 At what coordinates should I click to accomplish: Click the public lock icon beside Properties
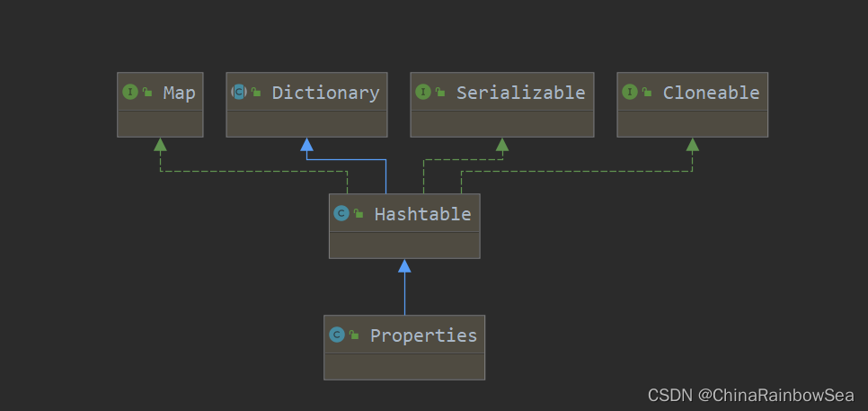pos(353,335)
